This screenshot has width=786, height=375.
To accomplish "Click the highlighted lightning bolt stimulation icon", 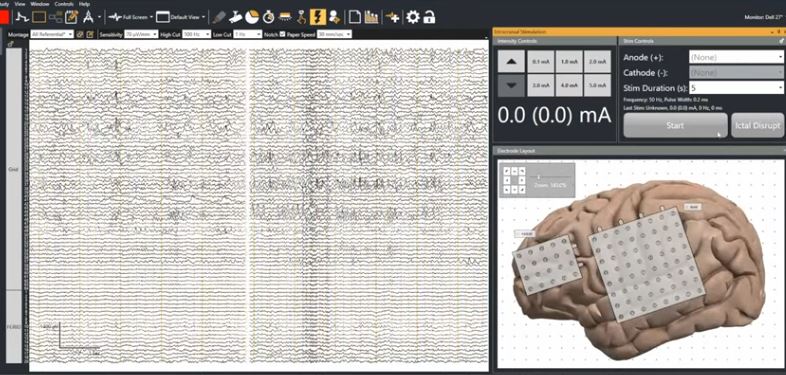I will [x=318, y=17].
